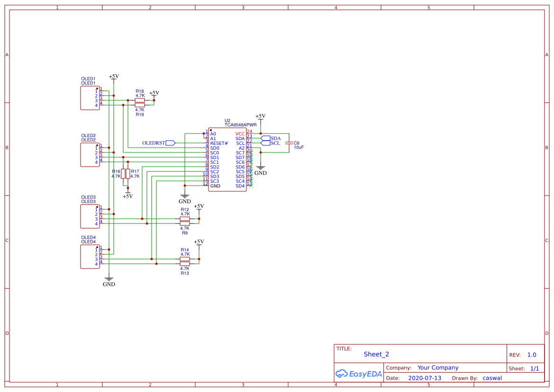Click the EasyEDA logo in the title block
This screenshot has height=392, width=554.
(359, 374)
